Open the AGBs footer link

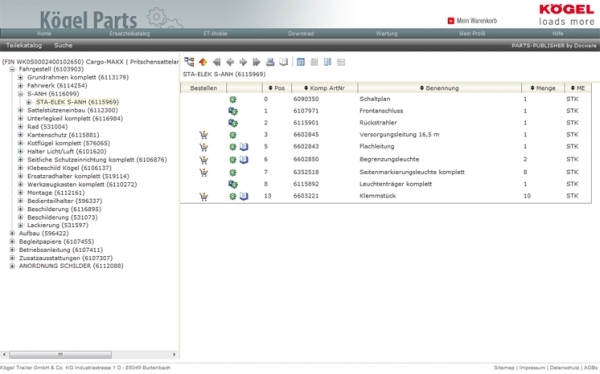[590, 368]
